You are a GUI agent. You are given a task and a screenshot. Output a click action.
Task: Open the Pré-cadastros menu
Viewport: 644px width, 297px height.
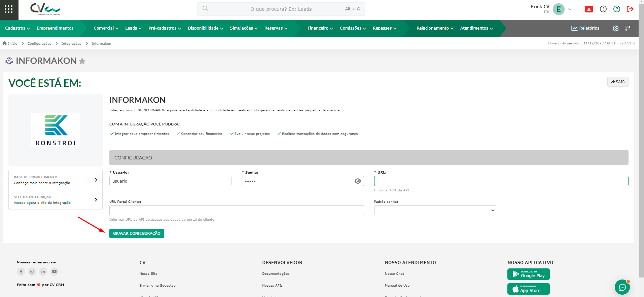click(x=165, y=28)
